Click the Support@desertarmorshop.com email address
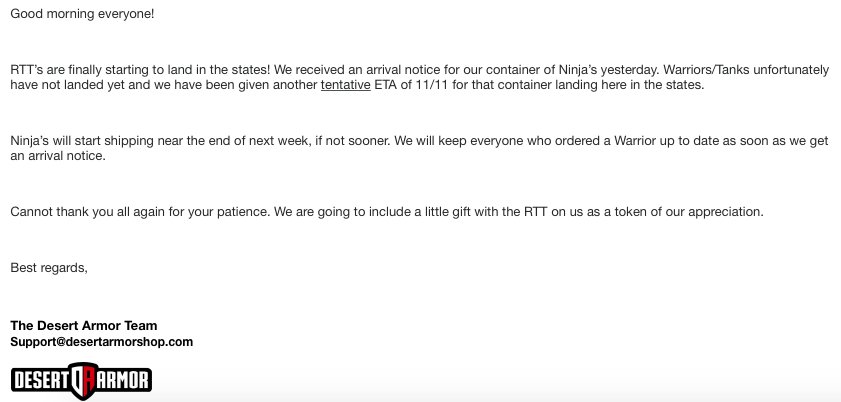 click(x=101, y=342)
